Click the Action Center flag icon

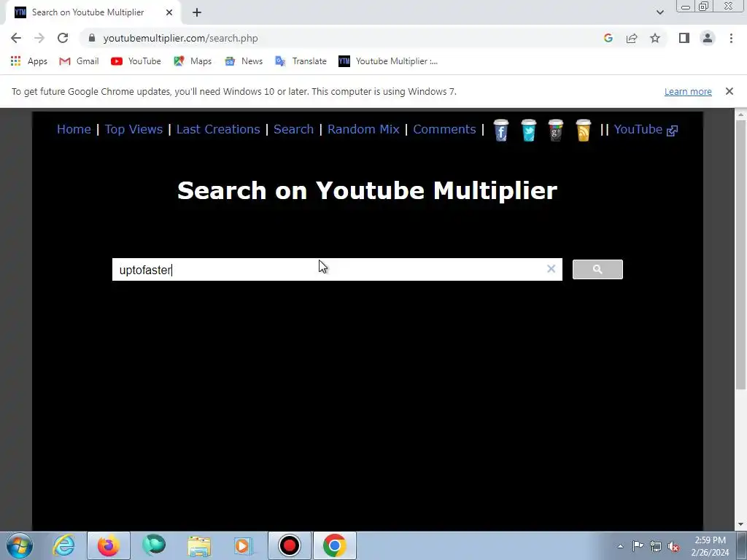coord(638,545)
